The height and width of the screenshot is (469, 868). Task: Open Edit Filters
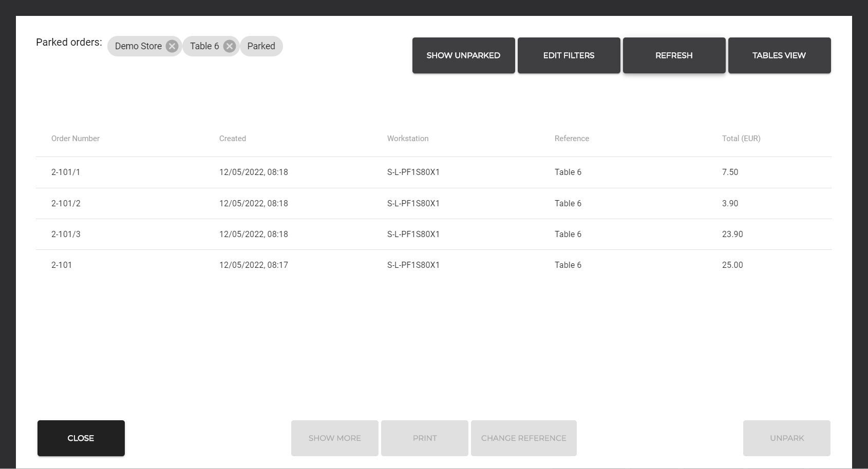(x=569, y=55)
